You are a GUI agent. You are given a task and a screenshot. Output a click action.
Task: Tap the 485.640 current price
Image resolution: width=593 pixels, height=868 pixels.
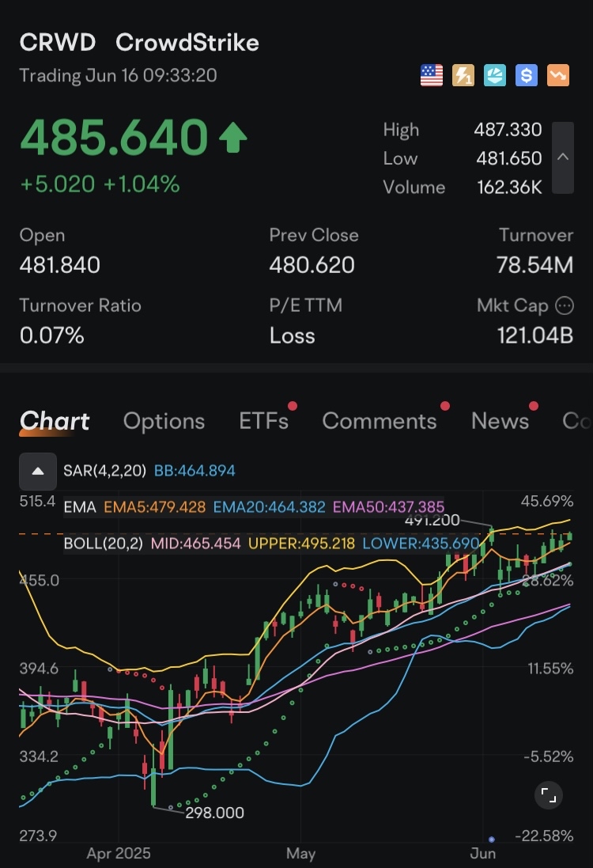pyautogui.click(x=114, y=138)
